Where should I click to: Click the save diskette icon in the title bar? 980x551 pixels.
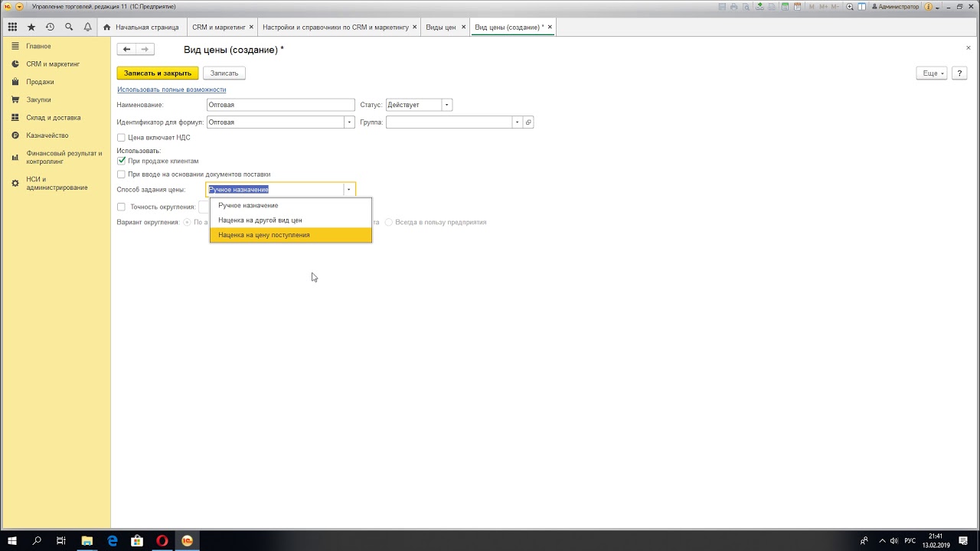pos(722,6)
